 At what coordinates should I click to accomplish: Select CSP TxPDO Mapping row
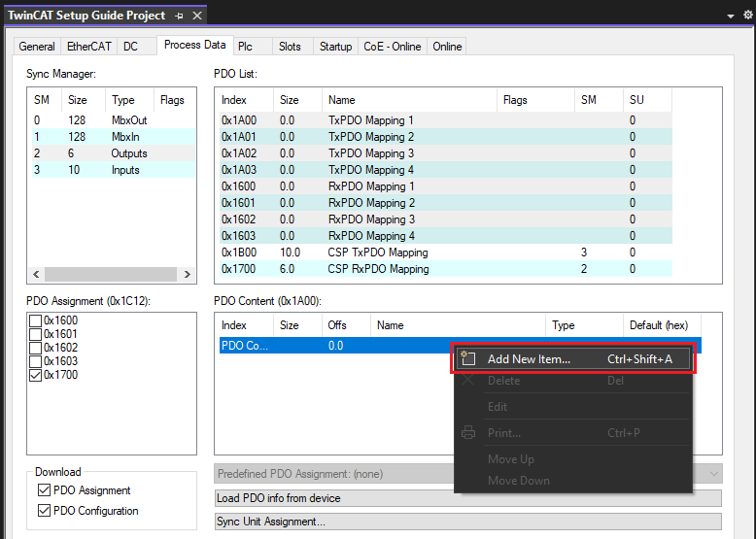pos(445,253)
